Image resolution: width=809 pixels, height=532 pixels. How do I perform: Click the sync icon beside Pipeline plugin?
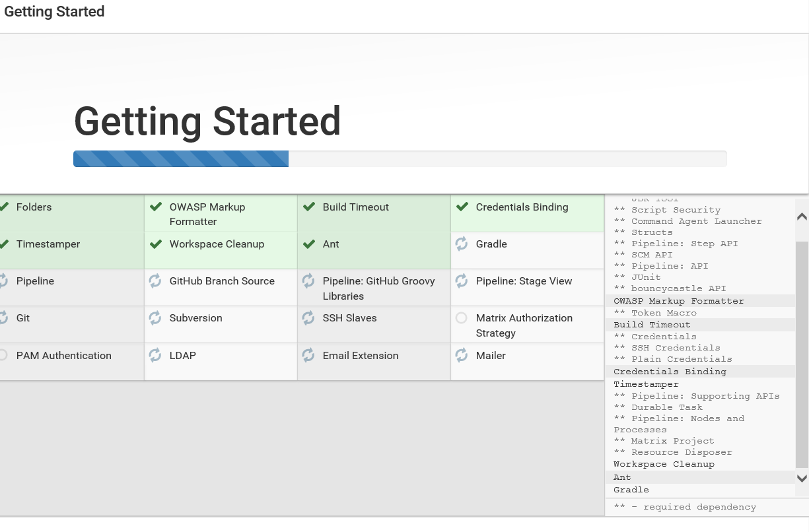point(3,281)
